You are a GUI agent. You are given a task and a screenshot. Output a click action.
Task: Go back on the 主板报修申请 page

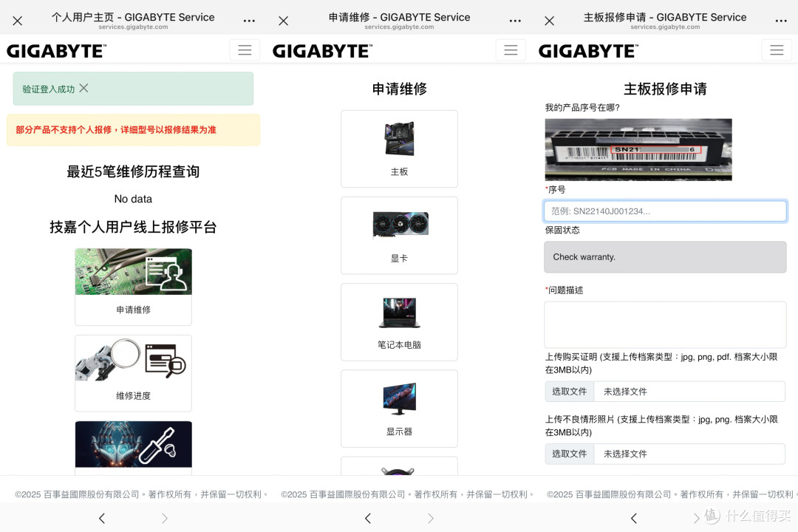[634, 518]
